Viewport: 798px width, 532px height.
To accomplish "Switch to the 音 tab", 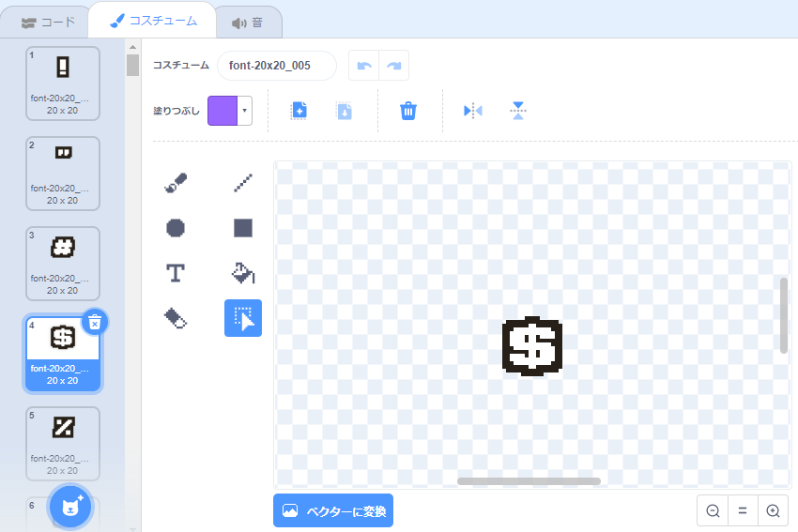I will point(248,23).
